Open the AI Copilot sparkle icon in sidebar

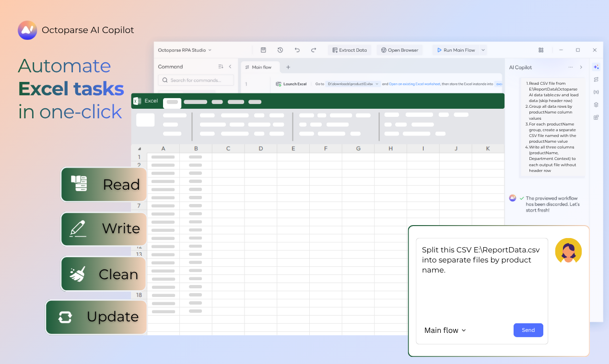tap(596, 67)
